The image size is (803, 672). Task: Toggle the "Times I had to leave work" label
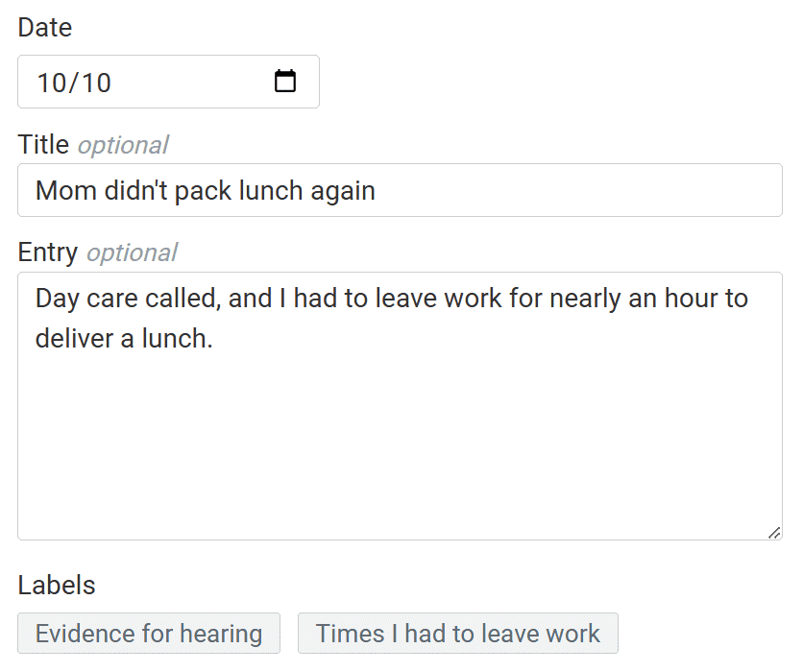458,634
